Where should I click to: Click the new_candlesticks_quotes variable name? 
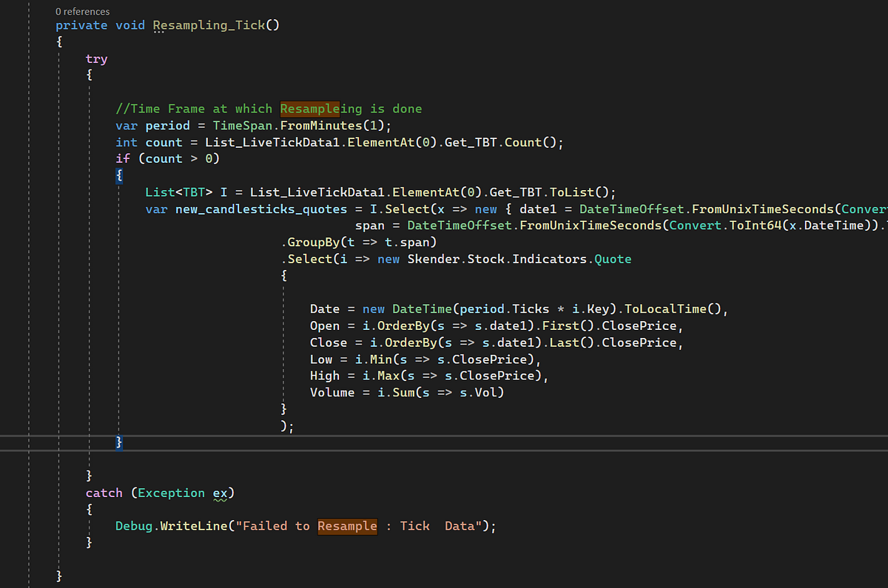(x=260, y=209)
